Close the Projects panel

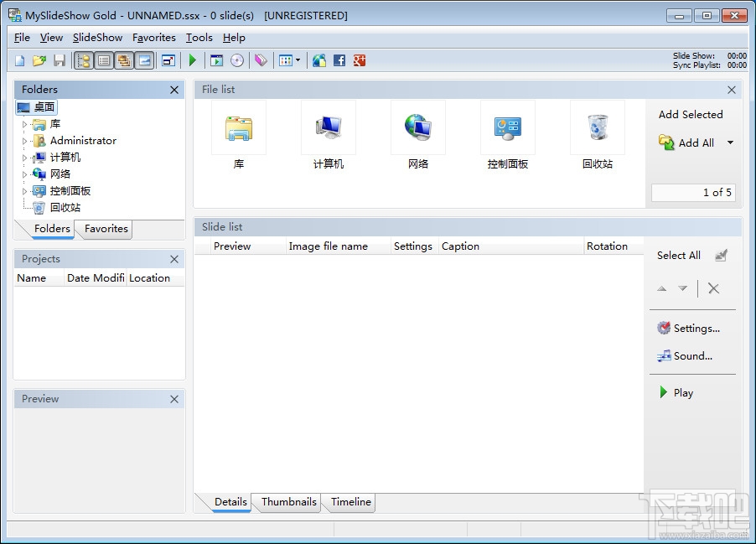click(x=174, y=260)
